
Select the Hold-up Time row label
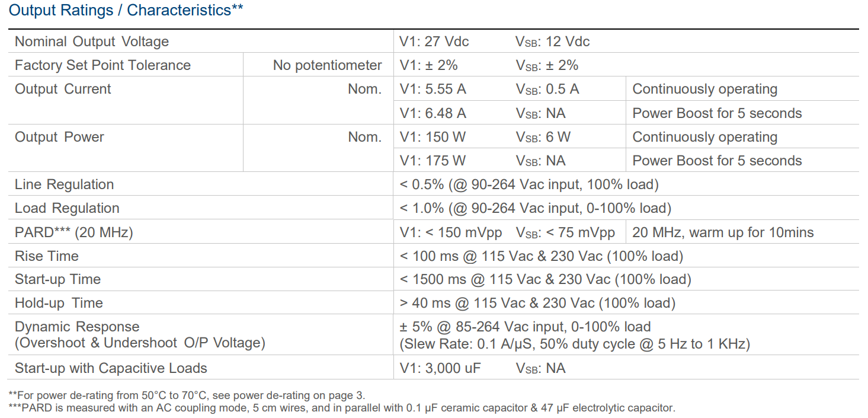click(59, 303)
